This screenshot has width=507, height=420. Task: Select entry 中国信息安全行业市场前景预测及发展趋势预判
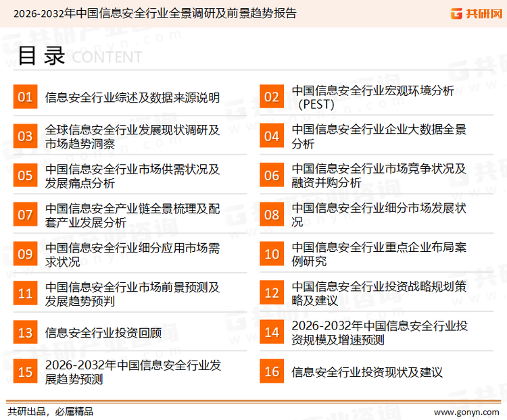132,294
